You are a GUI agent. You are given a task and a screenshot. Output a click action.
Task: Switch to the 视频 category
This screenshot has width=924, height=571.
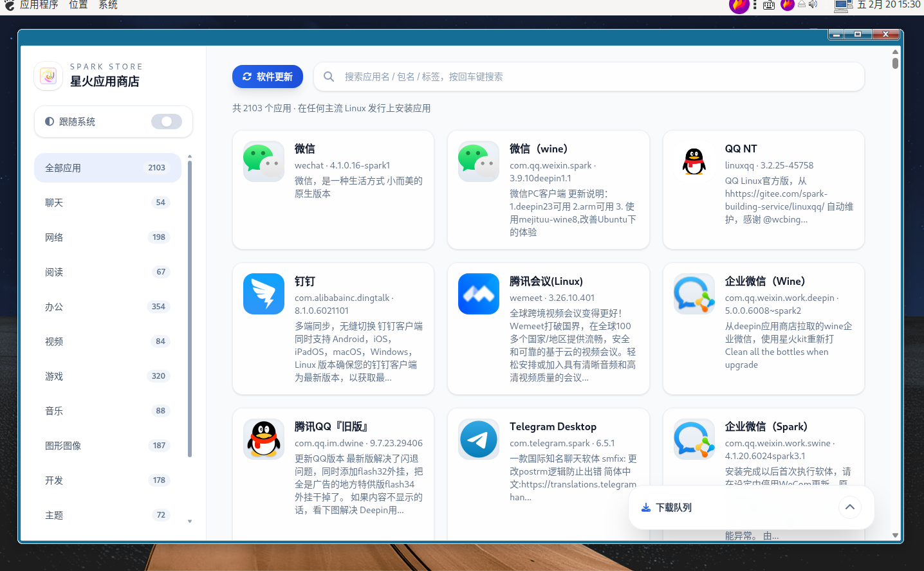[107, 341]
